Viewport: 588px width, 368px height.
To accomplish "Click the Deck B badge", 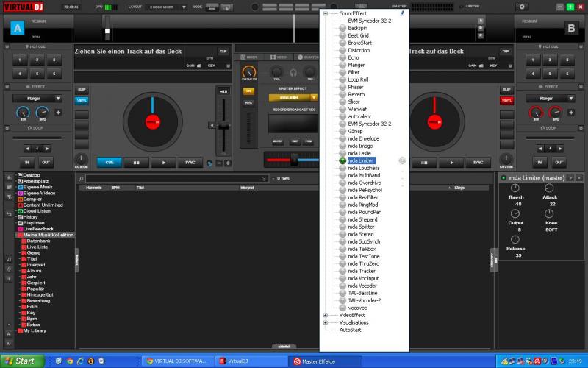I will coord(571,28).
